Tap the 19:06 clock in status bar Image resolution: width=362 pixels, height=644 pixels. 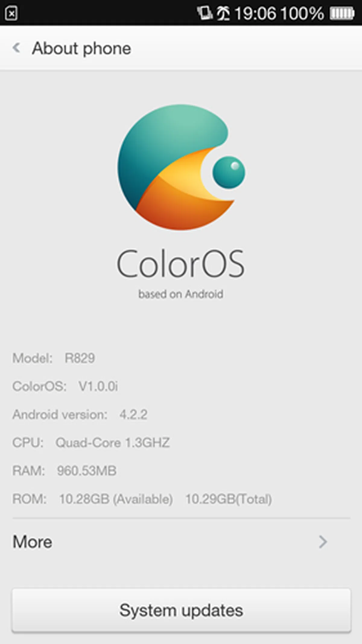[x=255, y=14]
